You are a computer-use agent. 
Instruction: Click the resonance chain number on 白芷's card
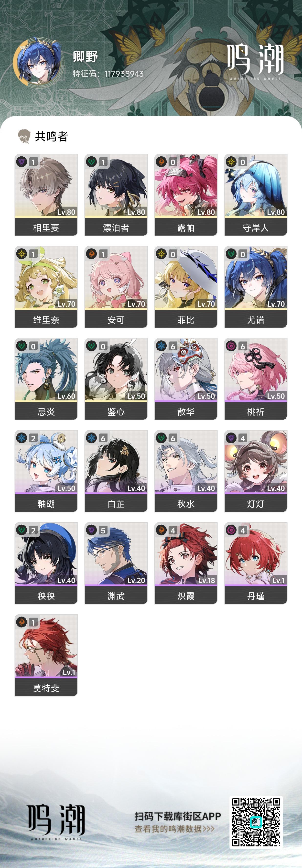tap(103, 438)
